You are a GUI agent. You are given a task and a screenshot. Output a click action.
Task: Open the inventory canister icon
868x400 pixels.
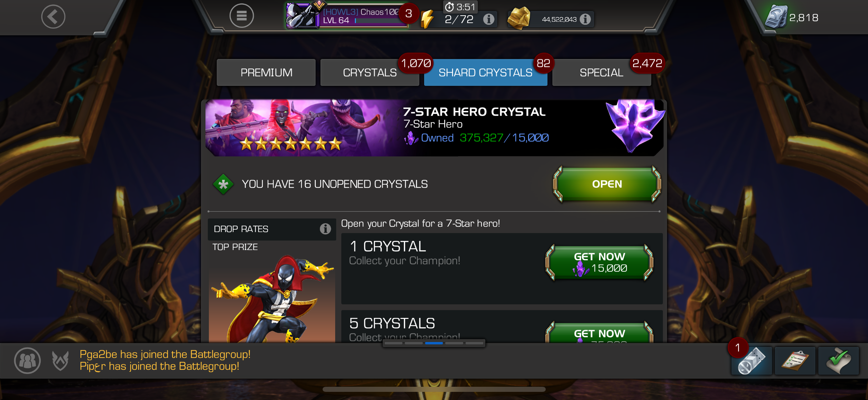[752, 361]
